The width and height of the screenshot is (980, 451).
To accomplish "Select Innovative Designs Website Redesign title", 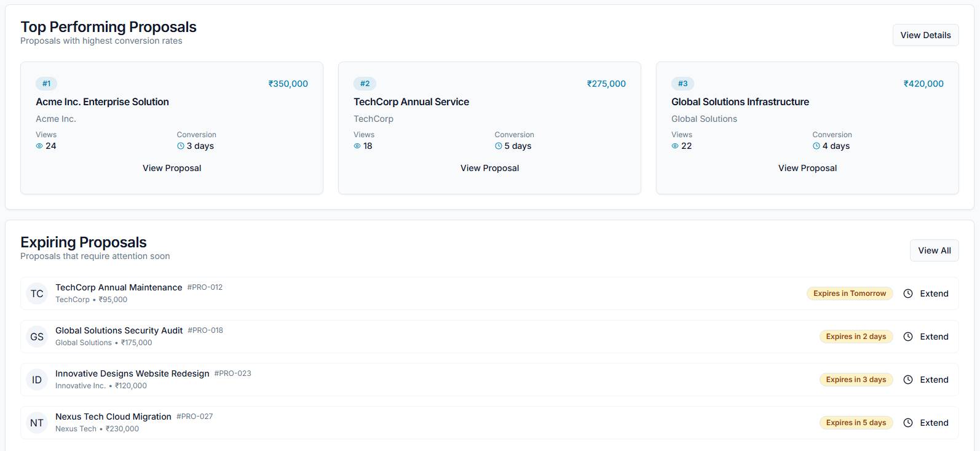I will coord(132,373).
